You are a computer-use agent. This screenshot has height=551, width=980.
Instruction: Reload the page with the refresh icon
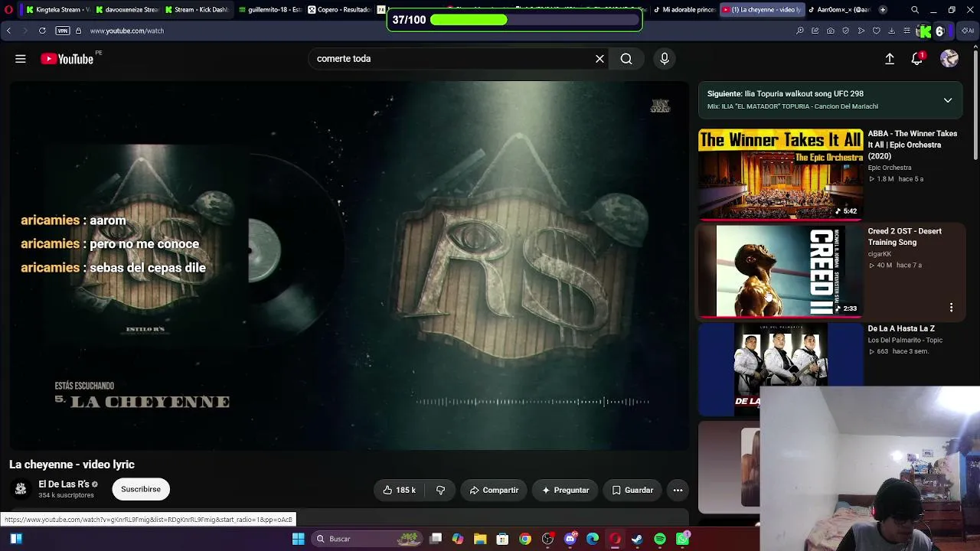point(42,31)
